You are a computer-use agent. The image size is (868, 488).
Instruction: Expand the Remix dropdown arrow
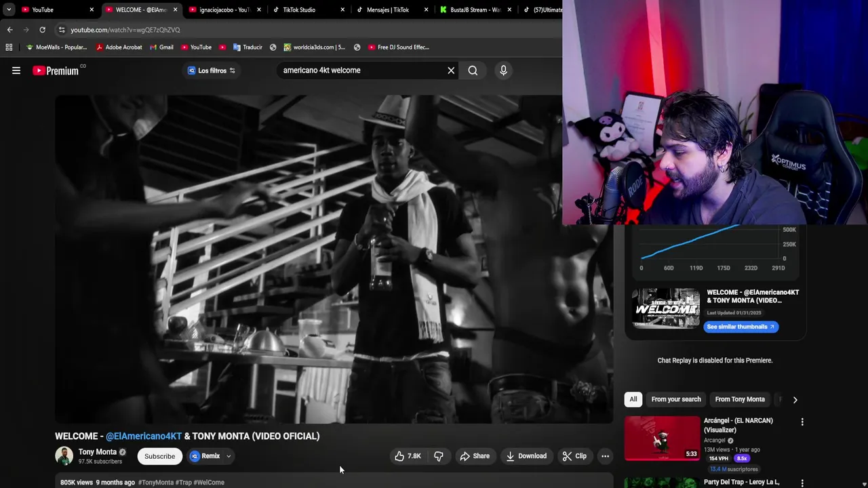[x=229, y=456]
